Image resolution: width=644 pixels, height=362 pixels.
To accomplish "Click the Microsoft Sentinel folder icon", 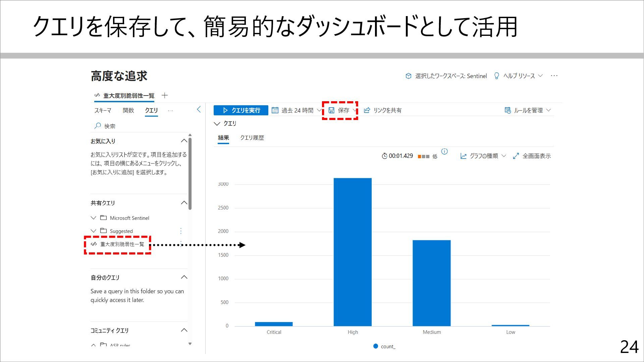I will [x=103, y=218].
